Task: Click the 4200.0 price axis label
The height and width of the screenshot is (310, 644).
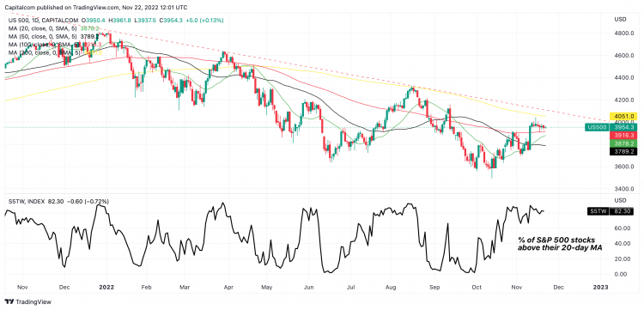Action: [623, 100]
